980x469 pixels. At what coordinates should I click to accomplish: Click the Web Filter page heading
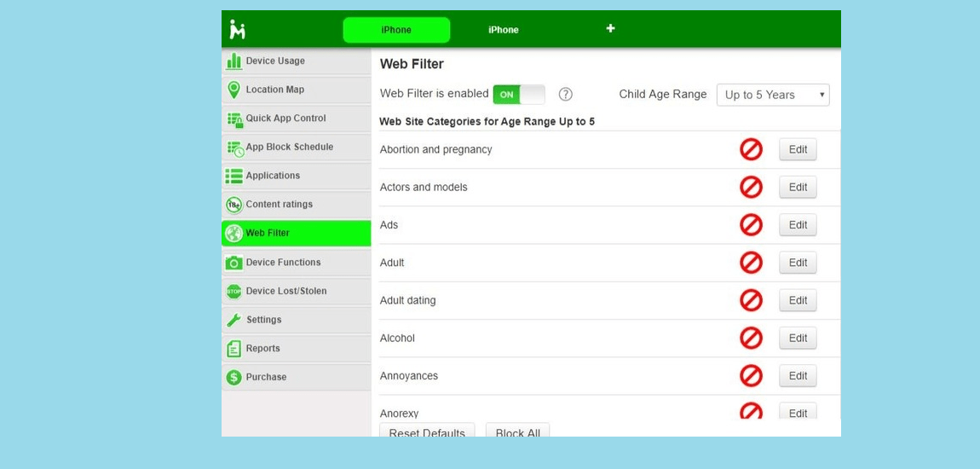[x=412, y=64]
